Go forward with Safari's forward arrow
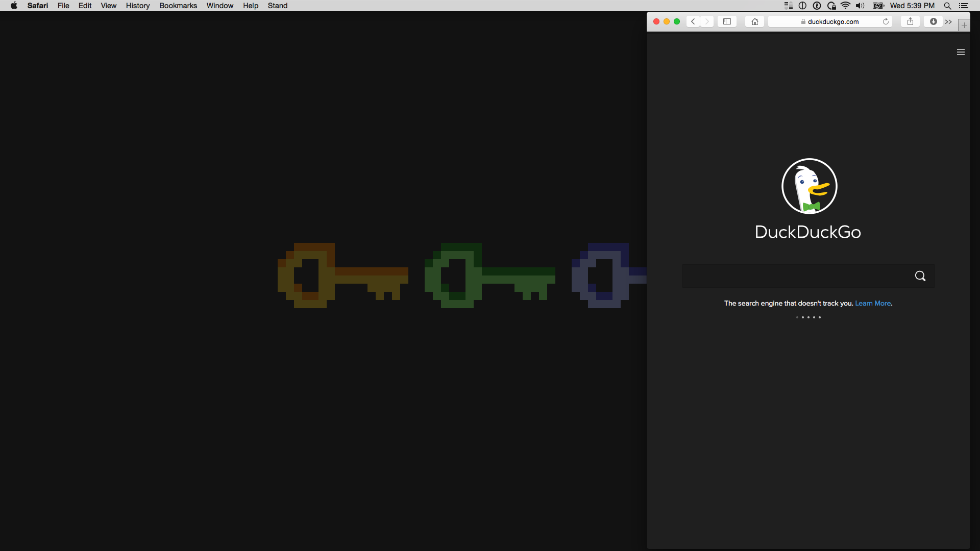This screenshot has width=980, height=551. point(707,21)
